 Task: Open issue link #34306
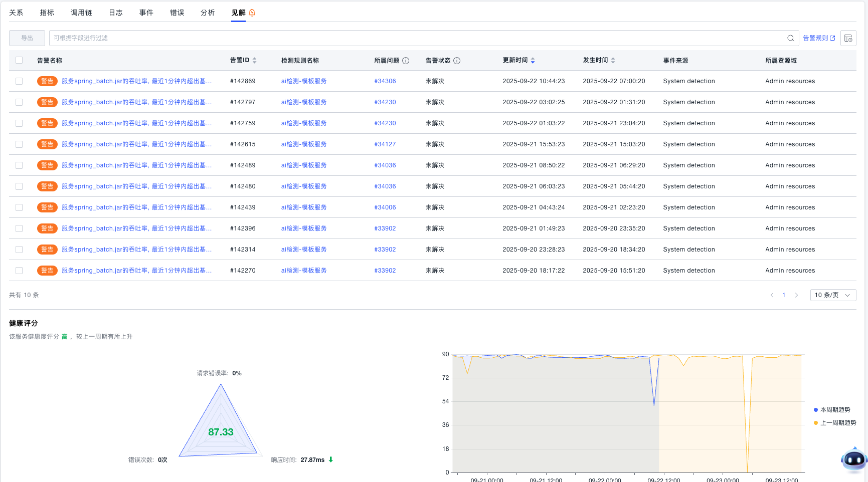385,81
